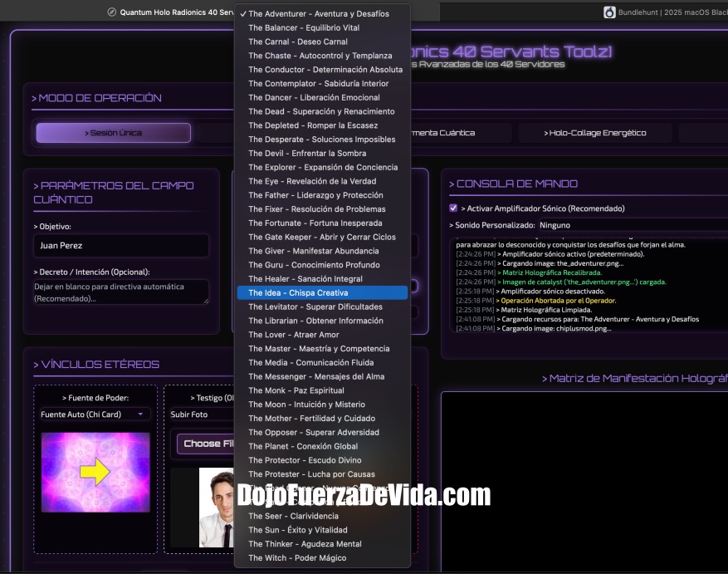
Task: Select The Depleted - Romper la Escasez
Action: pyautogui.click(x=322, y=125)
